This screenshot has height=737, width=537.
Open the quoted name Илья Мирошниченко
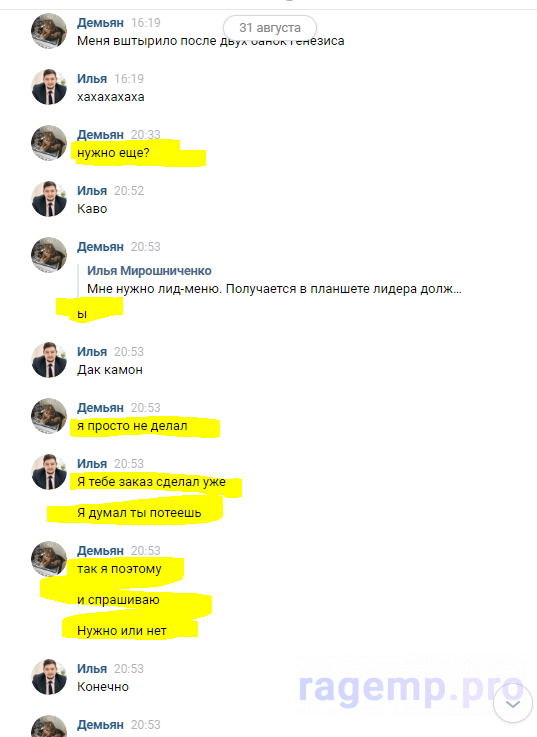point(149,271)
